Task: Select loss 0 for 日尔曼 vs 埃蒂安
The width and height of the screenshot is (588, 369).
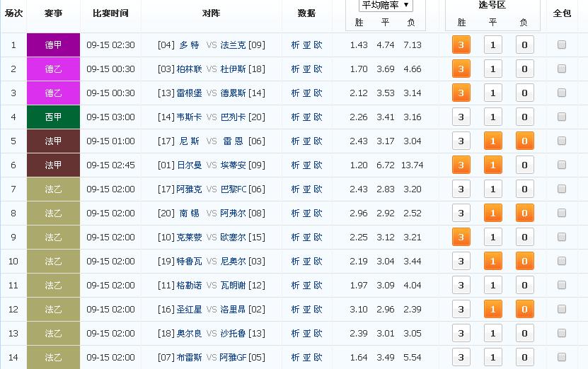Action: (524, 165)
